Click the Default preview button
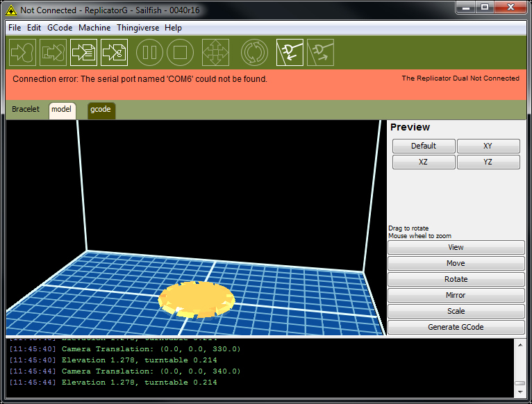 [424, 146]
